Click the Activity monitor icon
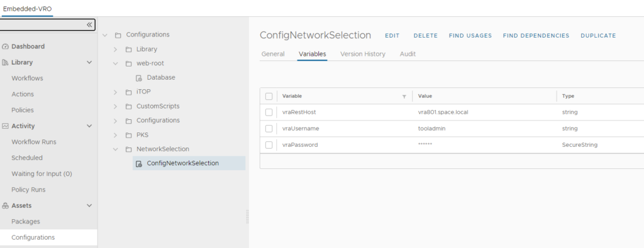Screen dimensions: 644x248 [x=5, y=126]
